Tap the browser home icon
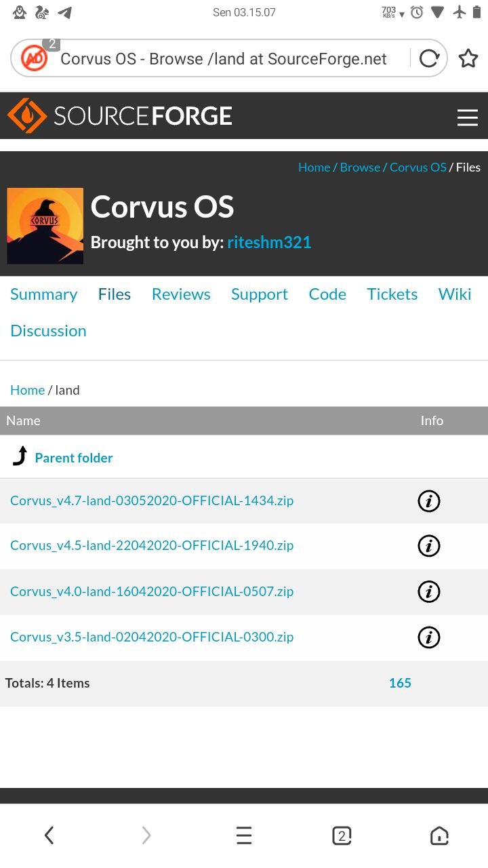 click(439, 835)
